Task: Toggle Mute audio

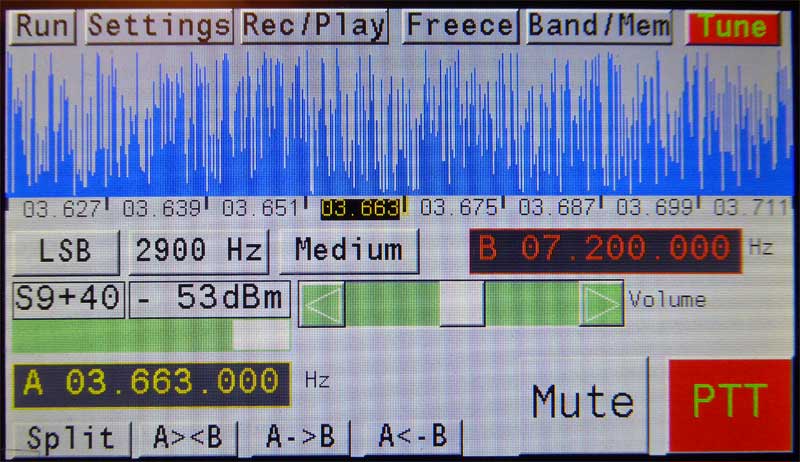Action: (583, 404)
